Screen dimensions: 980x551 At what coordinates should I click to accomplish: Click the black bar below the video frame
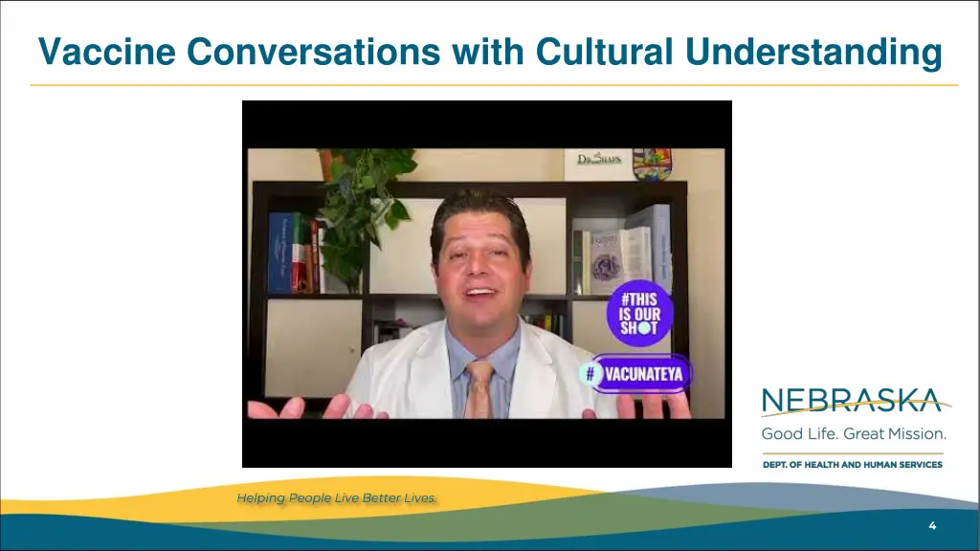pyautogui.click(x=487, y=443)
